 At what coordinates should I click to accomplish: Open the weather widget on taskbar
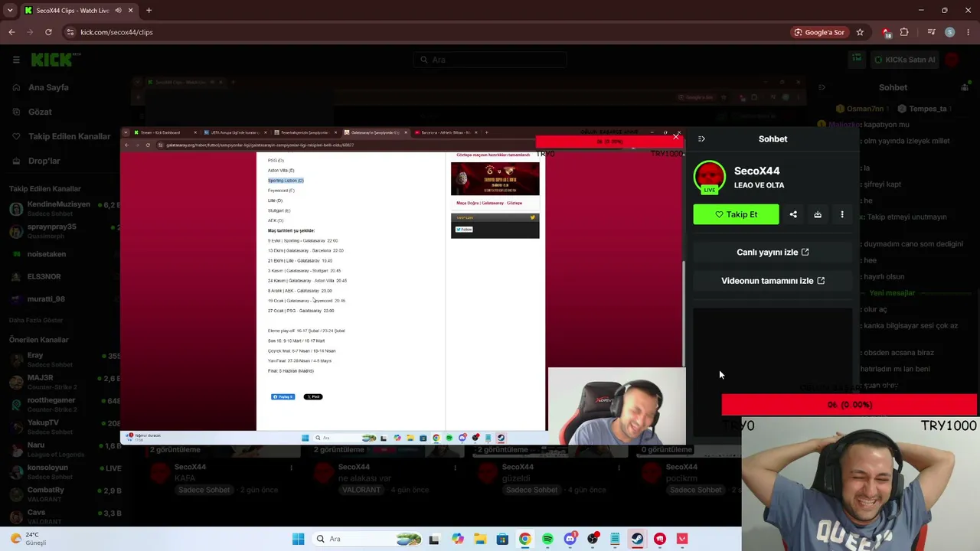coord(29,539)
